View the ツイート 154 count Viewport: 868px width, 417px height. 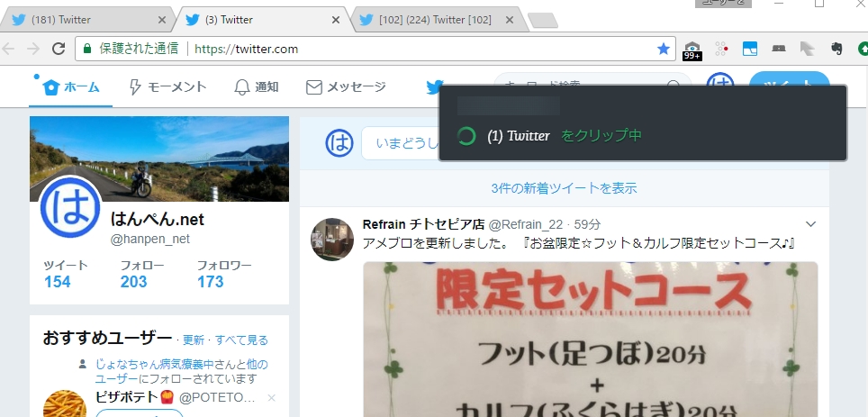point(66,274)
